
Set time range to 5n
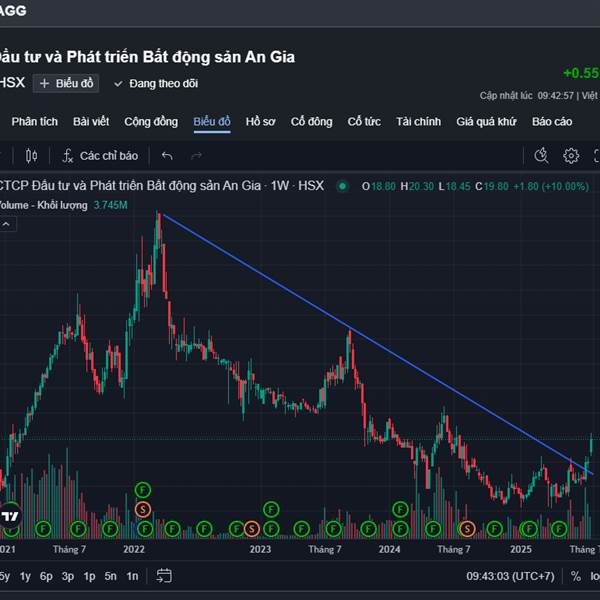111,576
